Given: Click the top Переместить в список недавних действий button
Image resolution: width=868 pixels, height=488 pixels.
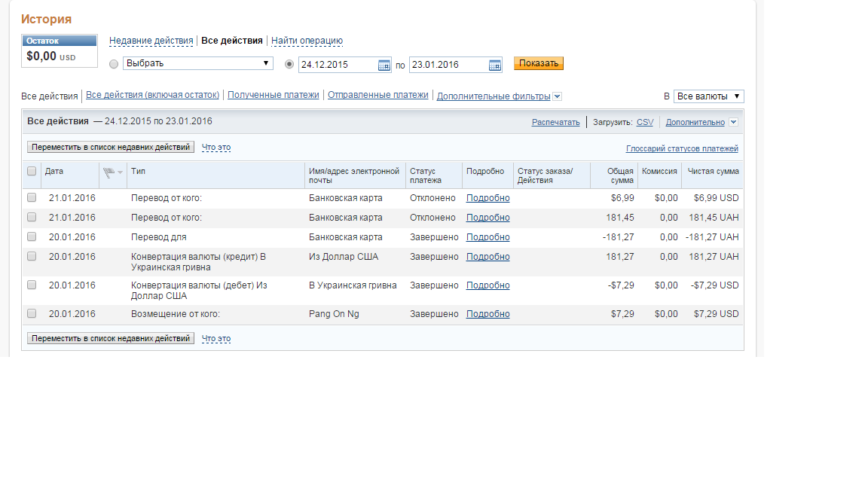Looking at the screenshot, I should 111,148.
